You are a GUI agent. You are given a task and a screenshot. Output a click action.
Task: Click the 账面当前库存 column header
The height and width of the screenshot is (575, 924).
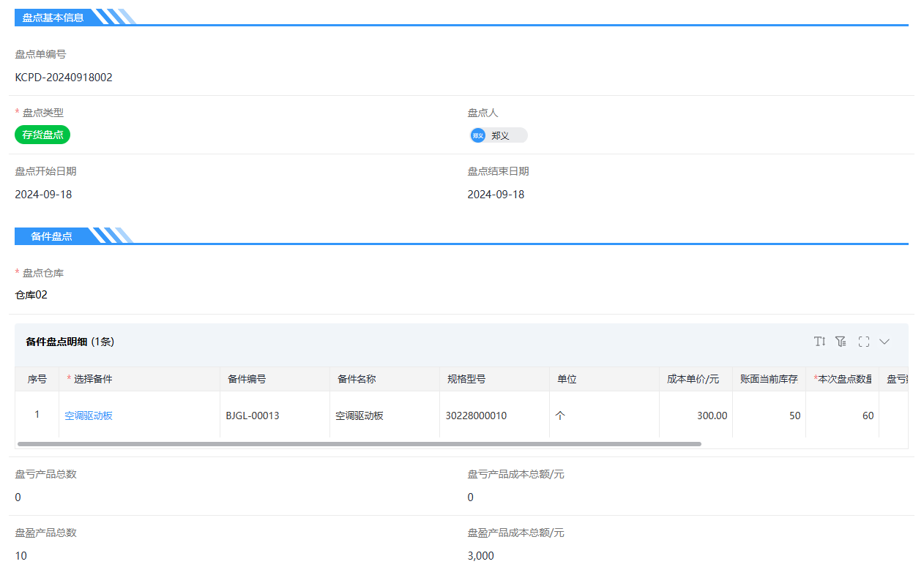(x=769, y=379)
